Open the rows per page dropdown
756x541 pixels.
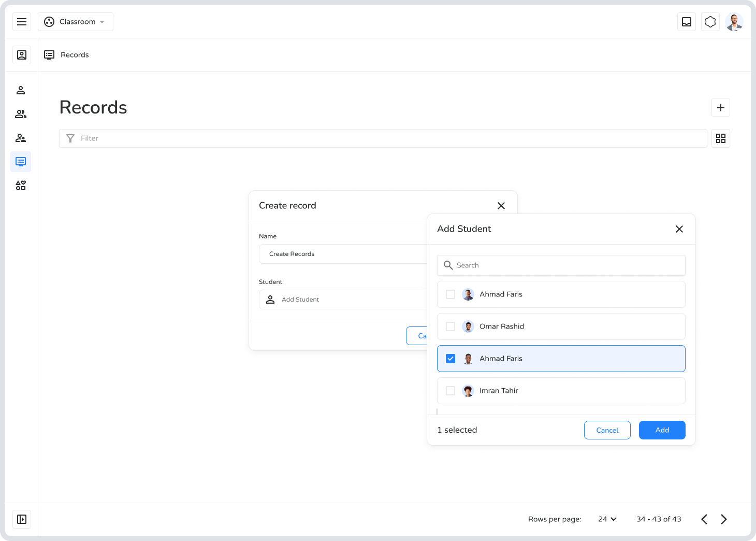click(x=607, y=519)
